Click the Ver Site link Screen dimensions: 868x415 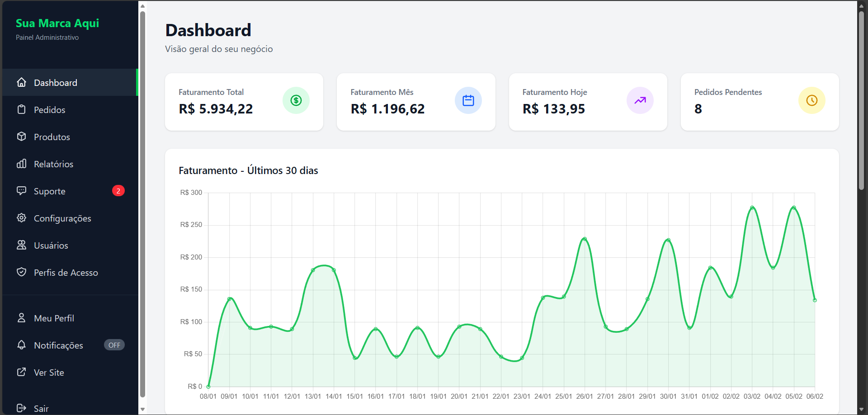pos(49,372)
